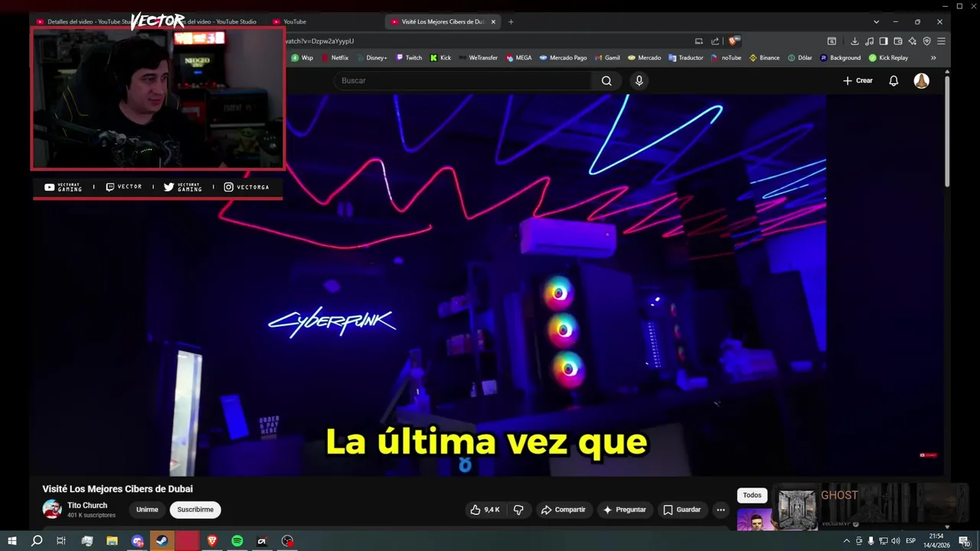Click the Suscribirme button
The height and width of the screenshot is (551, 980).
(x=195, y=510)
